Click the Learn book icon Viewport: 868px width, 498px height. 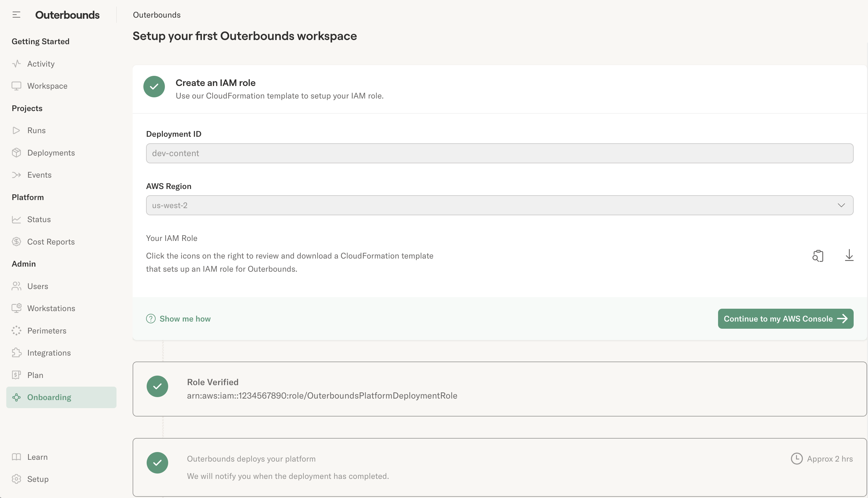16,456
